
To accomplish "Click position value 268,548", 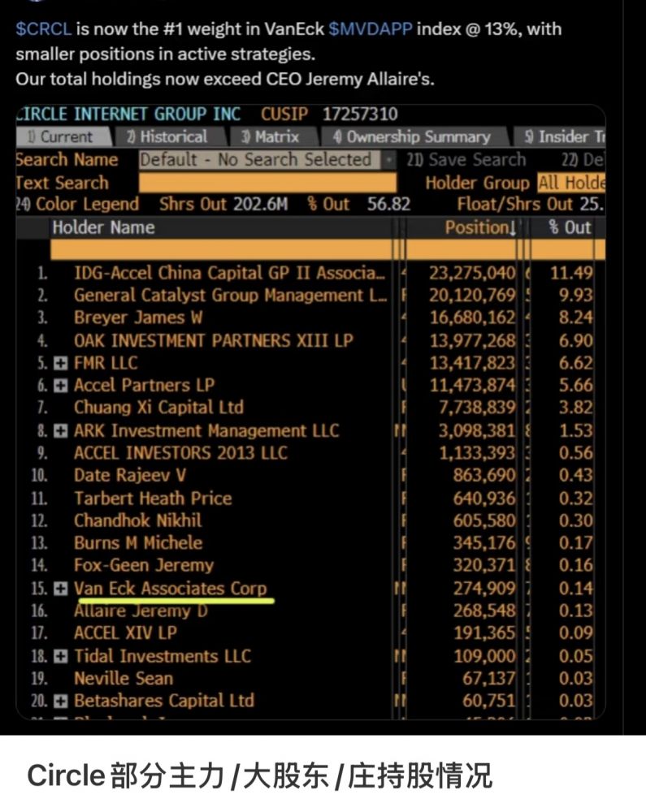I will (484, 611).
